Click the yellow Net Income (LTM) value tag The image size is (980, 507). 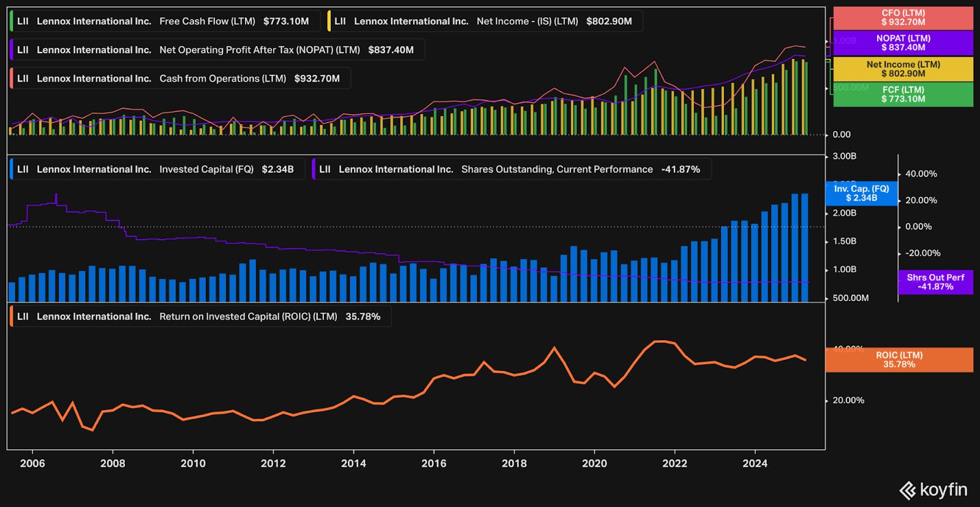[x=903, y=69]
